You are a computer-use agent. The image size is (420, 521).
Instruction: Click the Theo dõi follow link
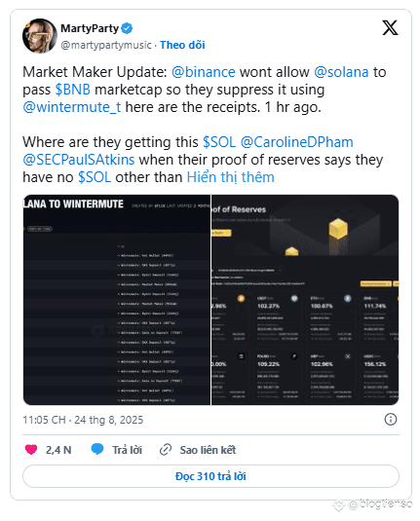(x=182, y=45)
